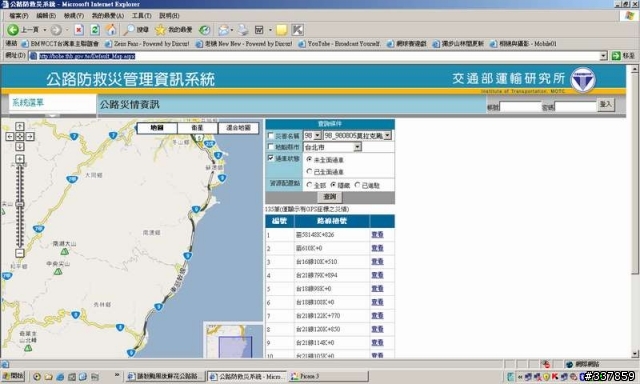Click the account input field
The image size is (640, 384).
pos(520,107)
